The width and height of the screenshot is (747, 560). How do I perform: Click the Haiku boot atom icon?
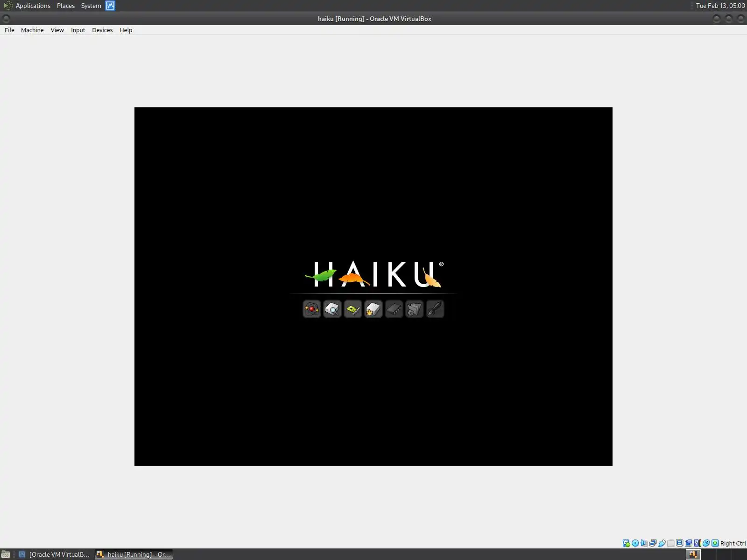pos(312,309)
